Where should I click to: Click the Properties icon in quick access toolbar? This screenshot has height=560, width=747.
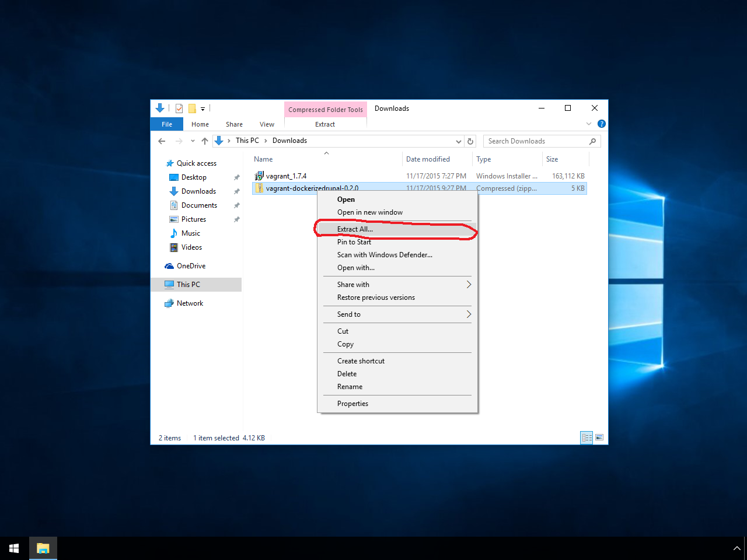179,108
